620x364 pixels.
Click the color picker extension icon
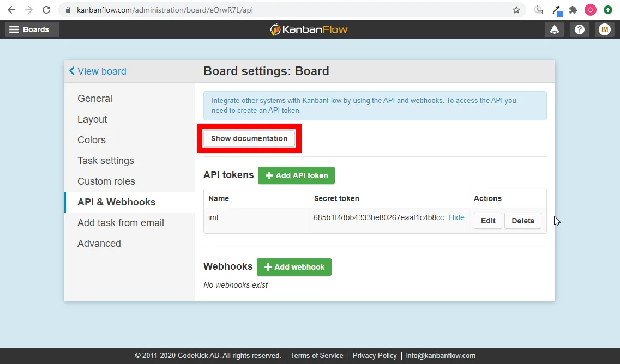coord(557,11)
